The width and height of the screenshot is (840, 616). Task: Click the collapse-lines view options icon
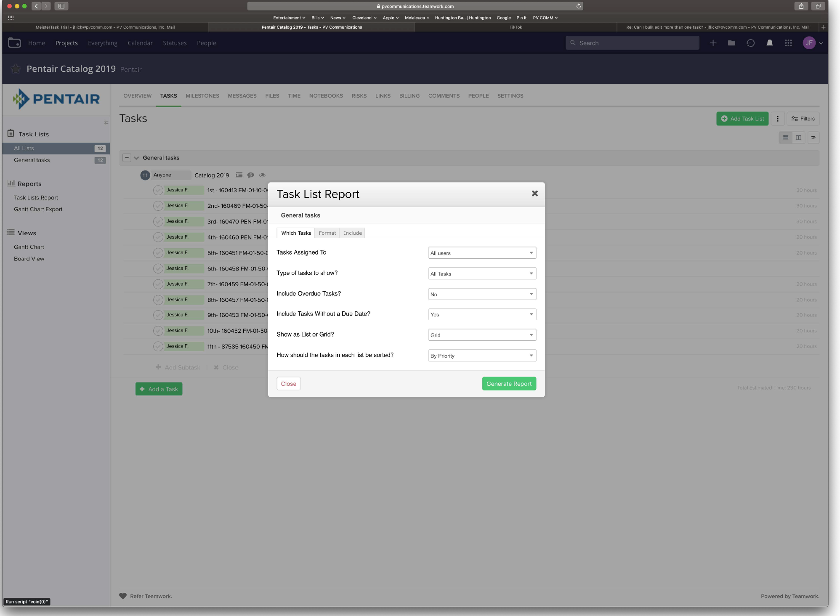(x=813, y=138)
